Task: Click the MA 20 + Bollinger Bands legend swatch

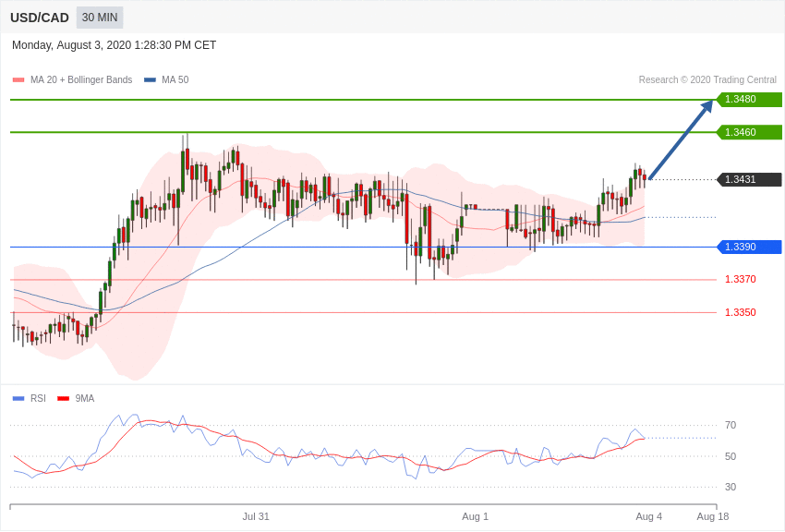Action: tap(18, 80)
